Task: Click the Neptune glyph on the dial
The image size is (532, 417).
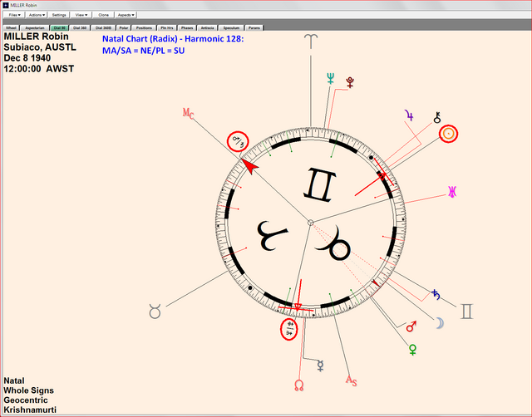Action: [331, 78]
